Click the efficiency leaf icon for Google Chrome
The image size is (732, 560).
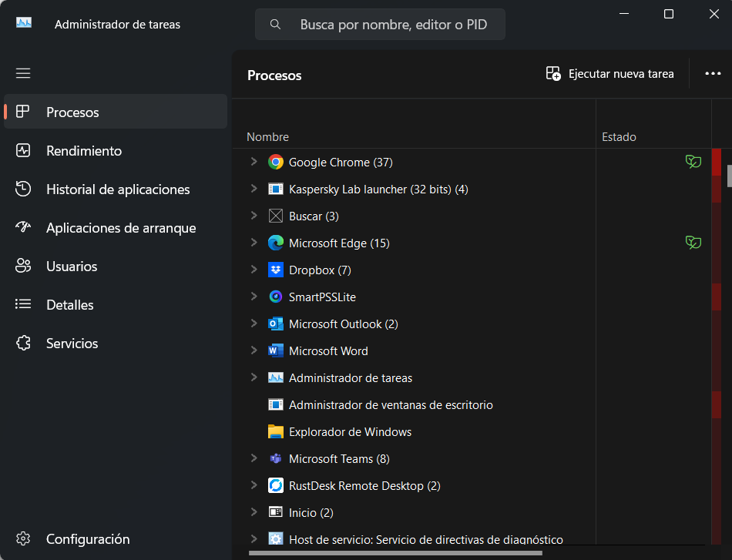click(x=693, y=162)
